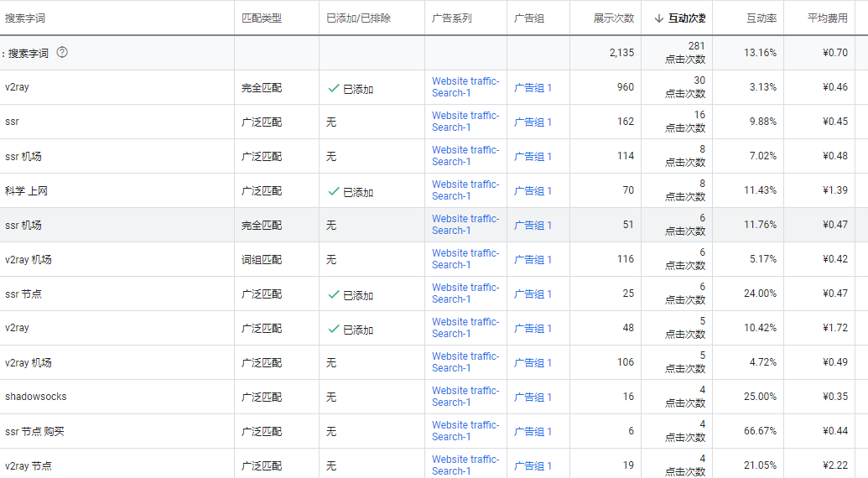This screenshot has width=868, height=478.
Task: Open 广告组 1 link in 完全匹配 v2ray row
Action: (x=533, y=88)
